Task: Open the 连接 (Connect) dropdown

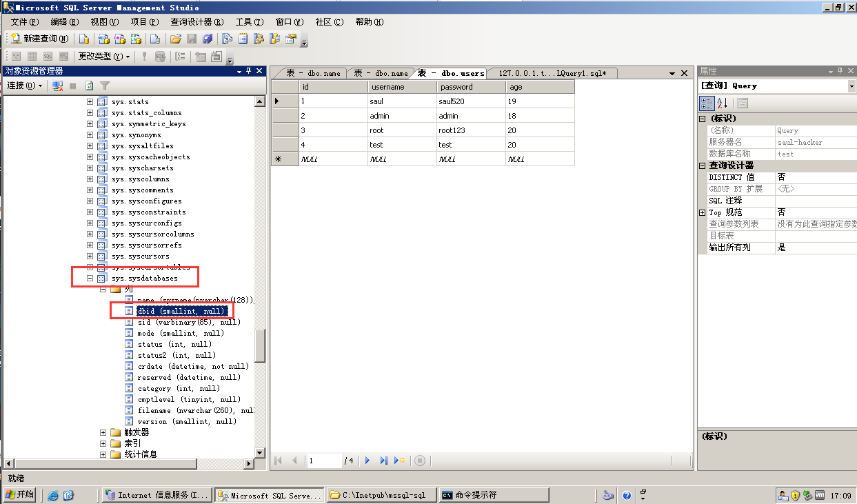Action: pos(25,85)
